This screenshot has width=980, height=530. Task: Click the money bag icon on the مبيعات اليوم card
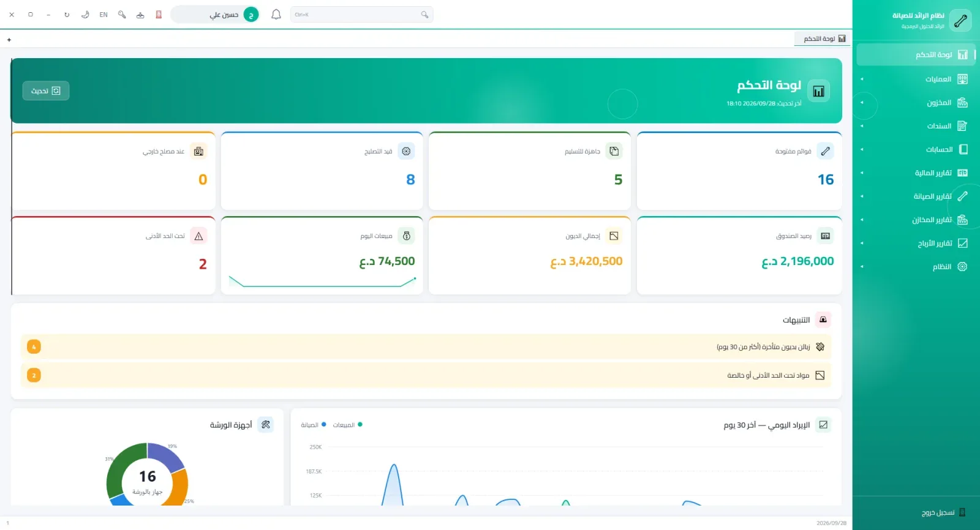(x=406, y=236)
